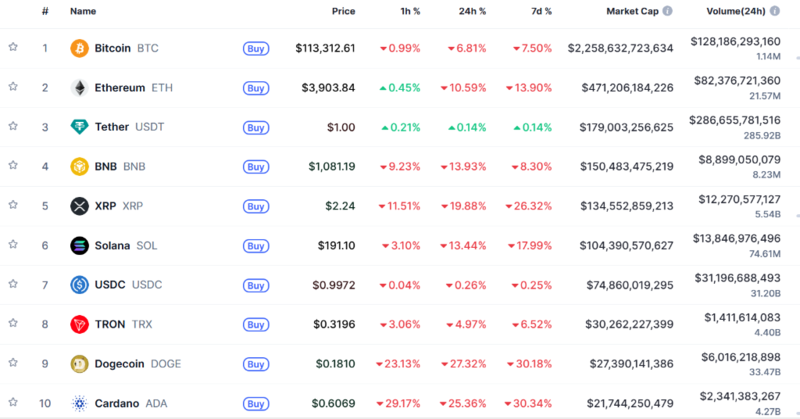Sort by the 7d % column header

(x=535, y=11)
